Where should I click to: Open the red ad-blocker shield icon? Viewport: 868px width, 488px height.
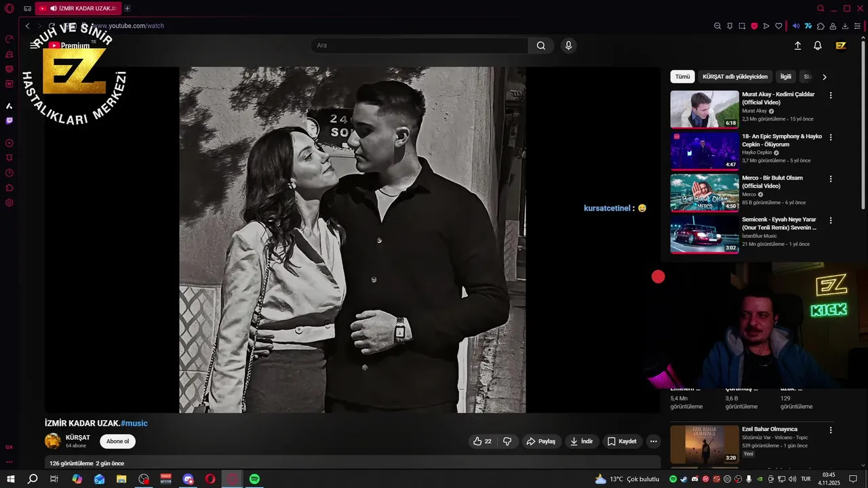(754, 26)
